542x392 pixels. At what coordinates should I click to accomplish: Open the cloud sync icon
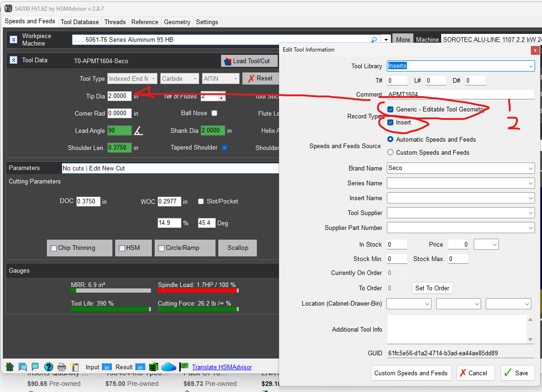169,367
